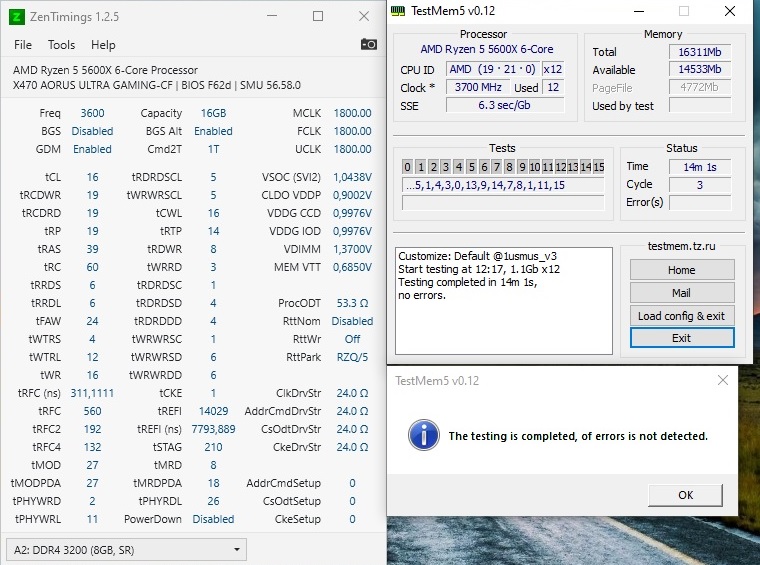Click the Used 12 cores field

tap(553, 87)
